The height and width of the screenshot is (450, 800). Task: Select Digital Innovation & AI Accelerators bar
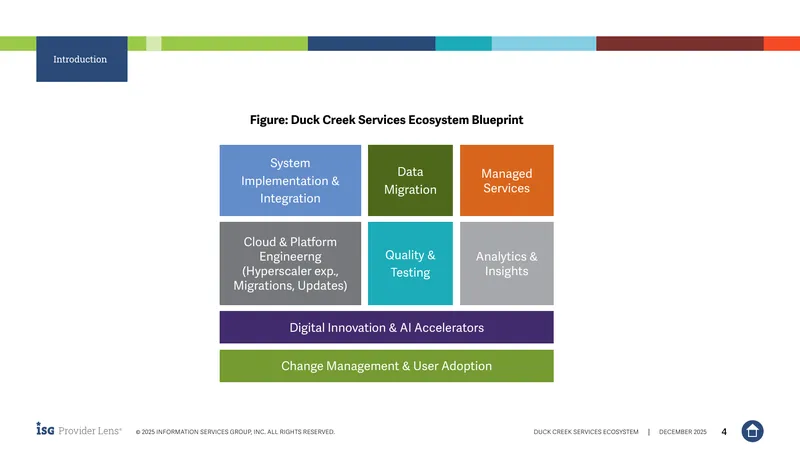pyautogui.click(x=387, y=327)
